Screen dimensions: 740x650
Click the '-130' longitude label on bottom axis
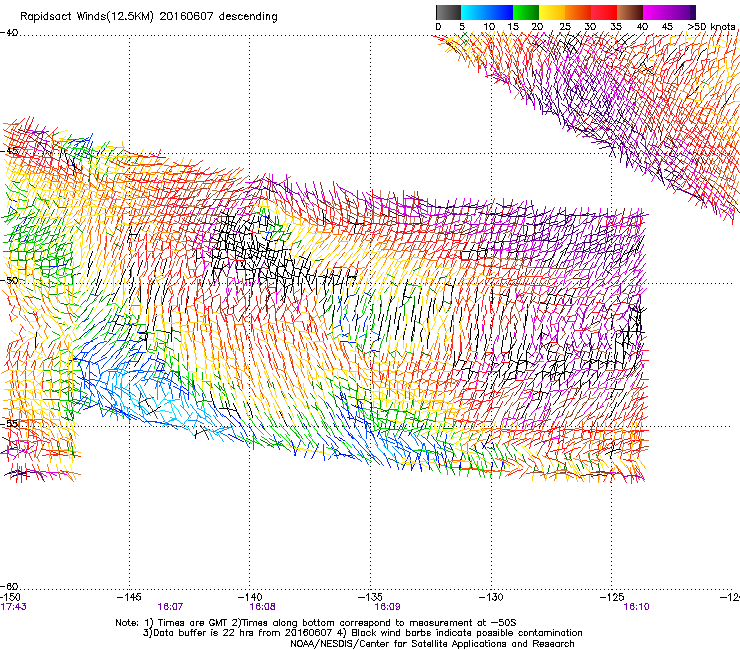[491, 597]
